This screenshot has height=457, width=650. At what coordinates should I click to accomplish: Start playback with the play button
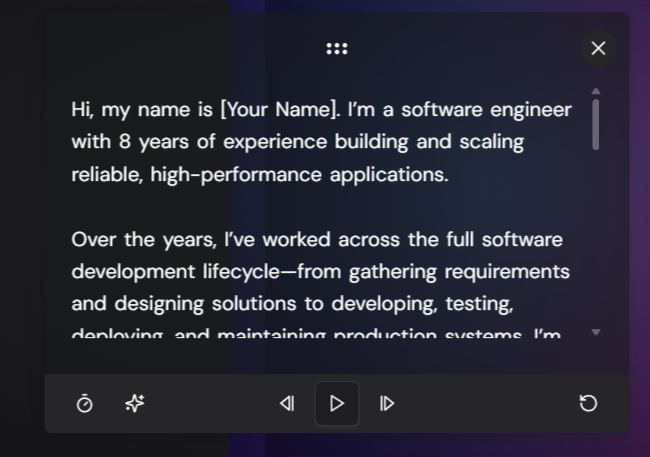(x=337, y=404)
